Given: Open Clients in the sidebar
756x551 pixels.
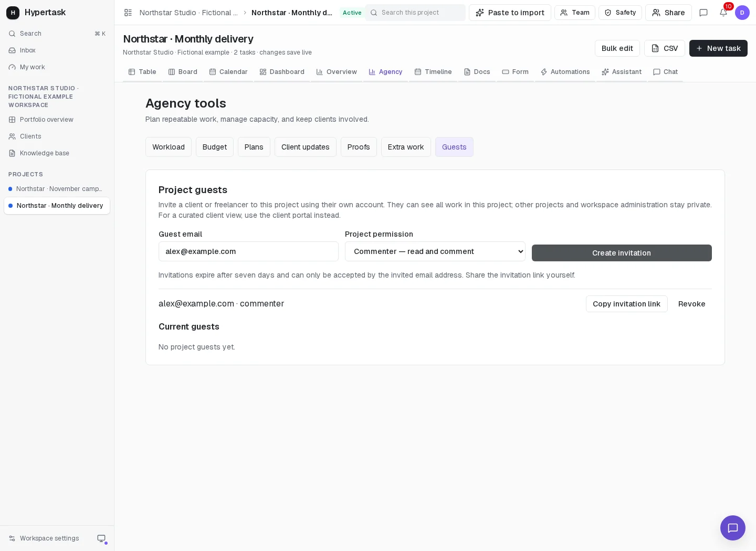Looking at the screenshot, I should point(57,136).
